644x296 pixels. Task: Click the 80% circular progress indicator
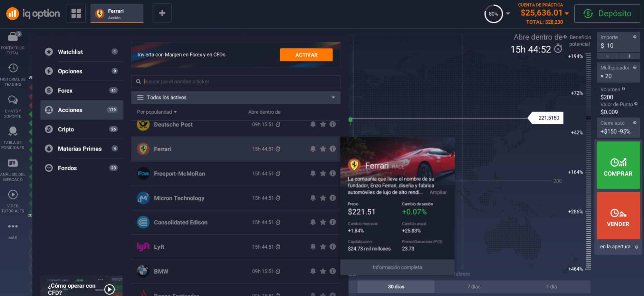[493, 14]
